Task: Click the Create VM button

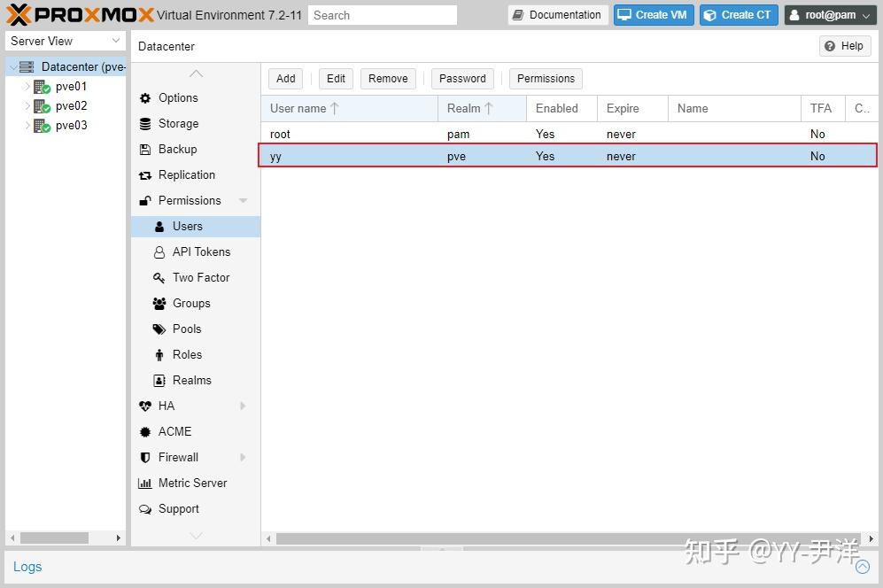Action: (x=653, y=14)
